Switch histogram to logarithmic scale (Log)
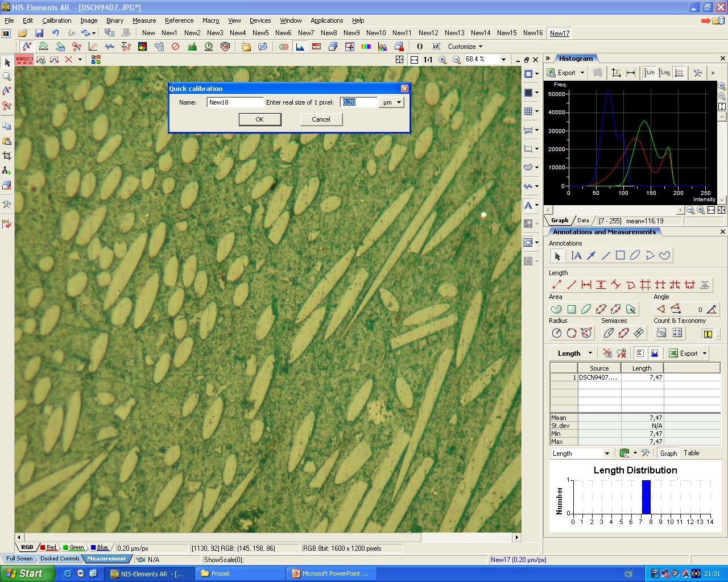The image size is (728, 582). pyautogui.click(x=664, y=73)
